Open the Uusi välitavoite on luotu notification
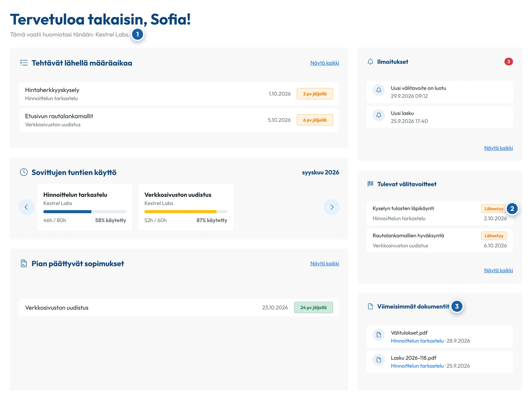 (x=440, y=92)
